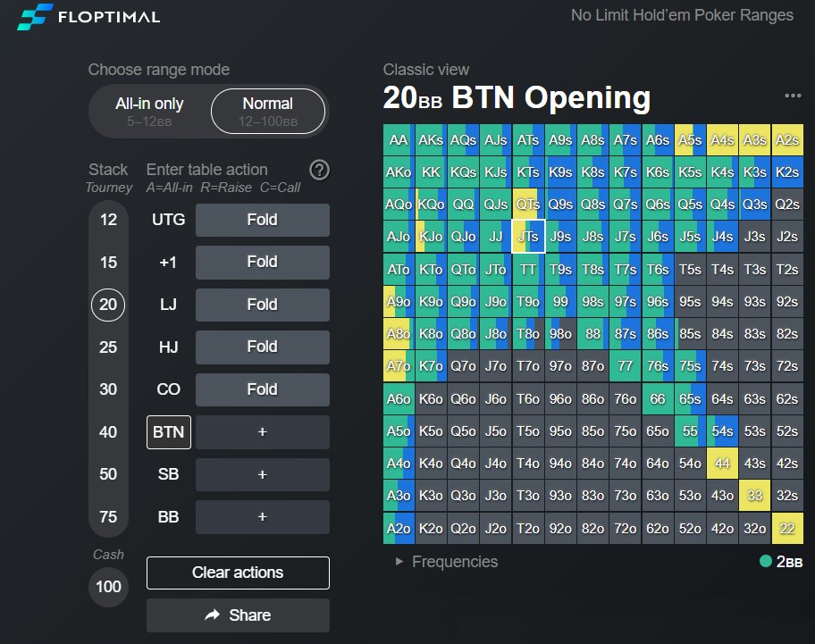Select the UTG position label
This screenshot has width=815, height=644.
(168, 220)
